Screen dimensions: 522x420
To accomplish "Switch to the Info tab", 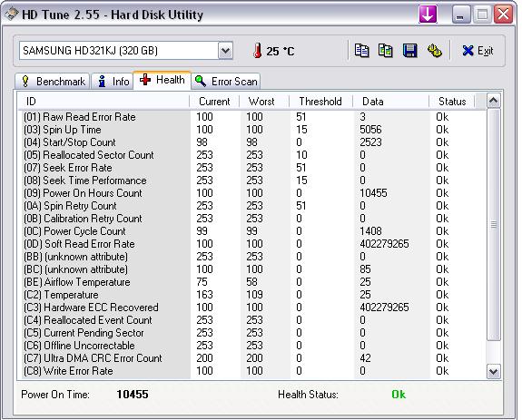I will coord(113,82).
